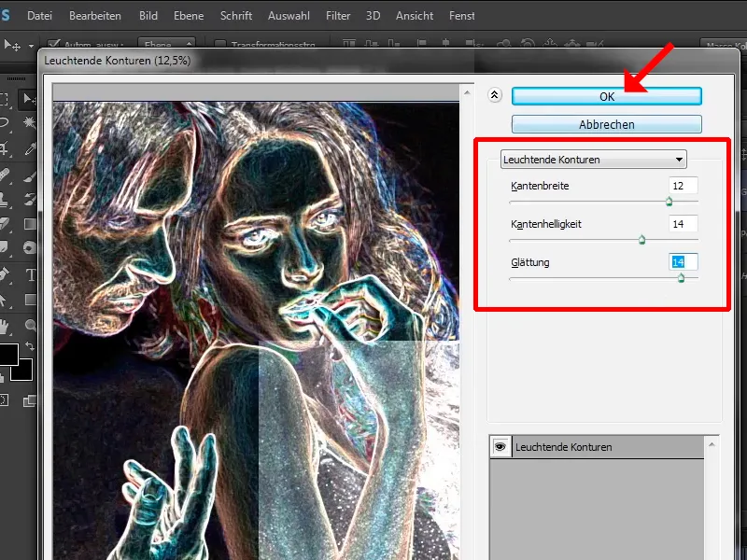Open the Ansicht menu
Viewport: 747px width, 560px height.
point(415,16)
